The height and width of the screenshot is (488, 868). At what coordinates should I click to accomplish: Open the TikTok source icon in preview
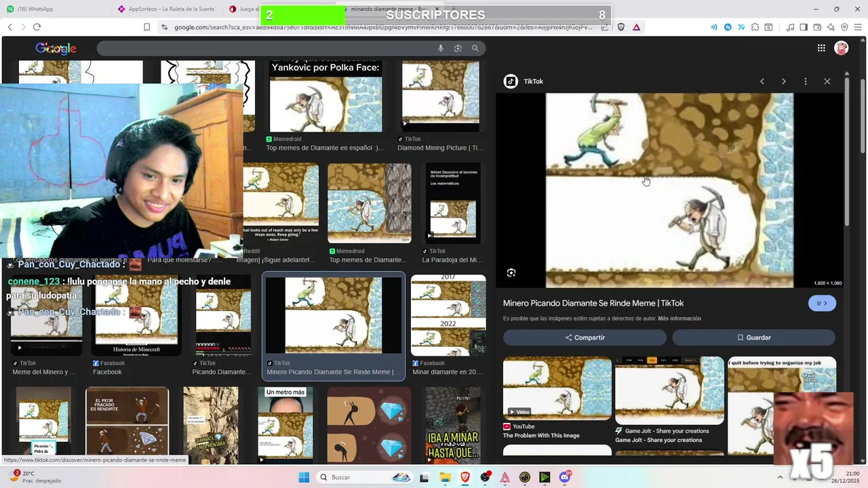[x=511, y=81]
